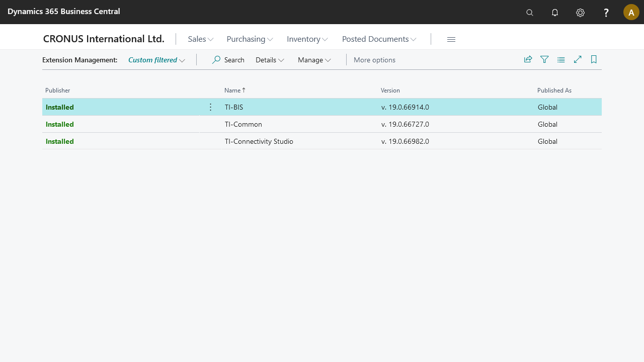Click the share page icon
This screenshot has height=362, width=644.
528,59
